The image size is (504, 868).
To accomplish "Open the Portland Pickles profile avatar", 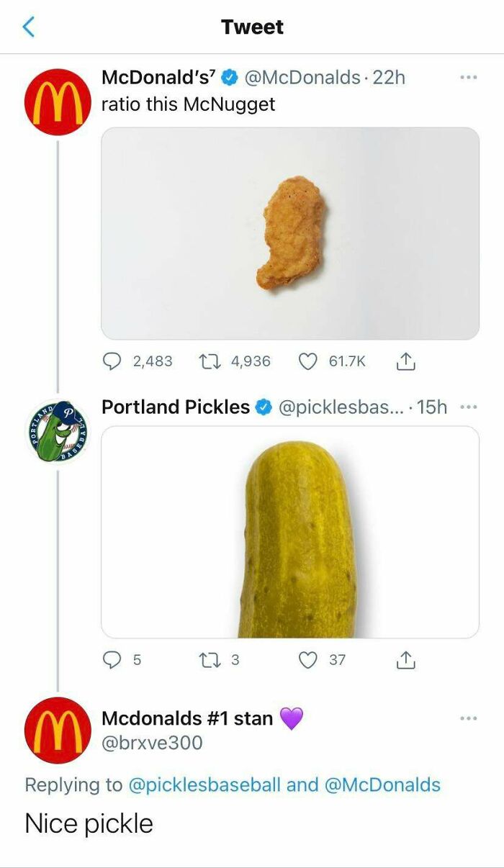I will pos(58,430).
